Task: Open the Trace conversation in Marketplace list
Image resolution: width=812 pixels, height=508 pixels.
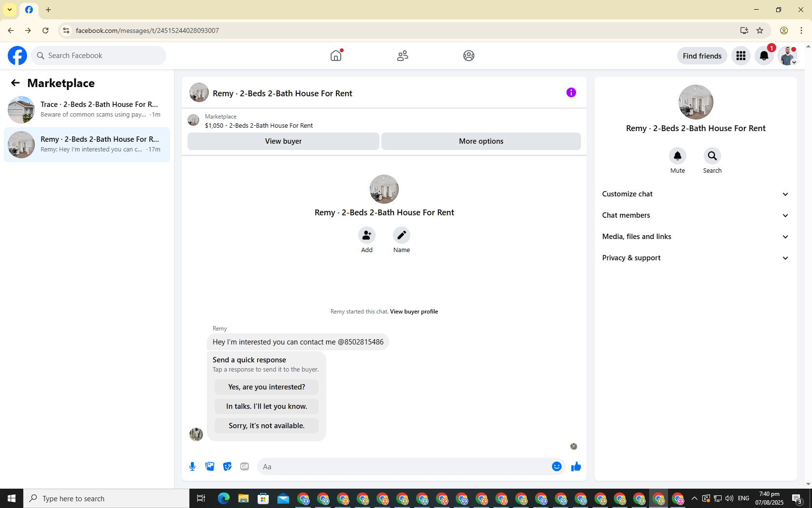Action: [87, 110]
